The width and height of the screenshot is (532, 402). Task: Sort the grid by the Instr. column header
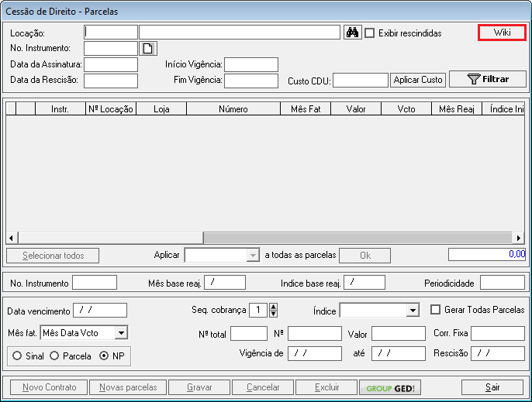click(60, 108)
